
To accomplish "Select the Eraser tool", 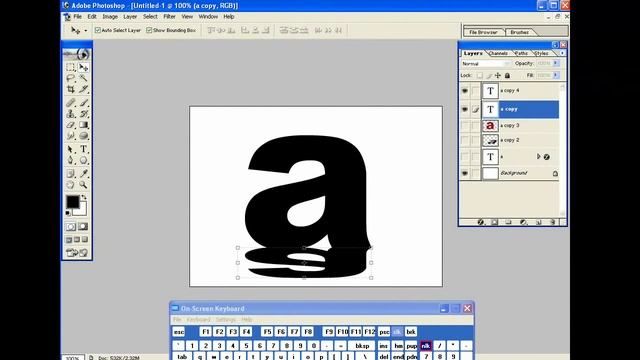I will pyautogui.click(x=71, y=124).
